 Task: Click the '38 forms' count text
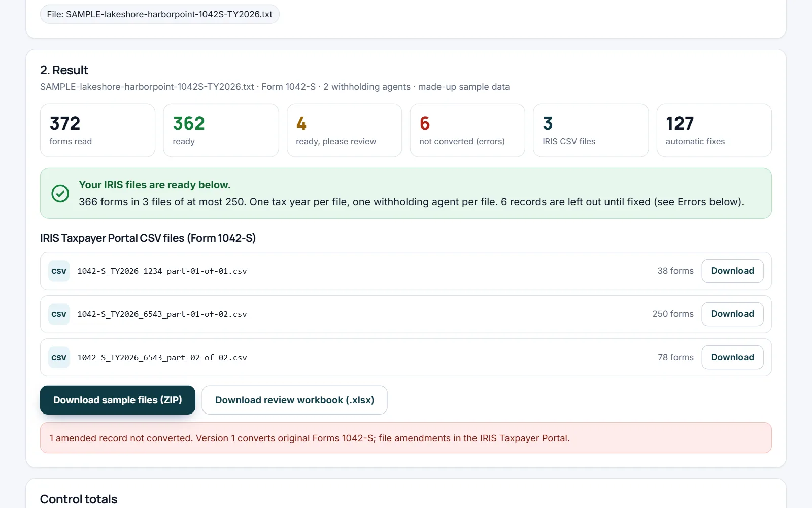675,271
